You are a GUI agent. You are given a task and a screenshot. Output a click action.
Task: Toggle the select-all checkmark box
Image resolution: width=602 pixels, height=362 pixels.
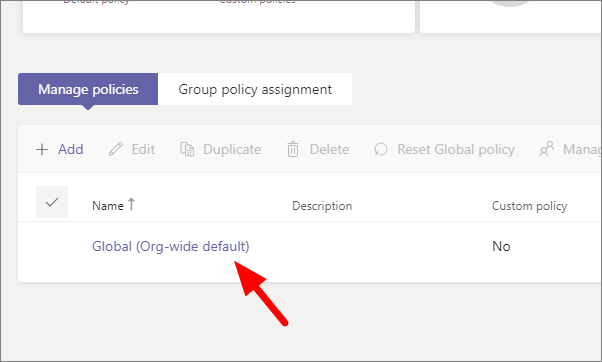[x=52, y=202]
